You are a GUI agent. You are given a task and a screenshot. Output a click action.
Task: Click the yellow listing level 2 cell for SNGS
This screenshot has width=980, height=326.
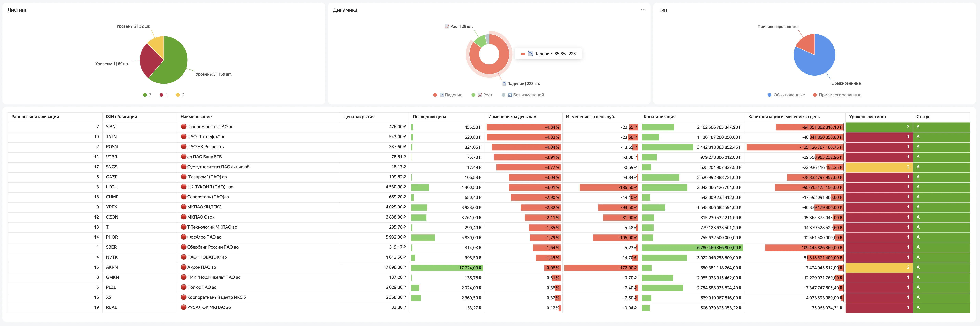(x=879, y=167)
